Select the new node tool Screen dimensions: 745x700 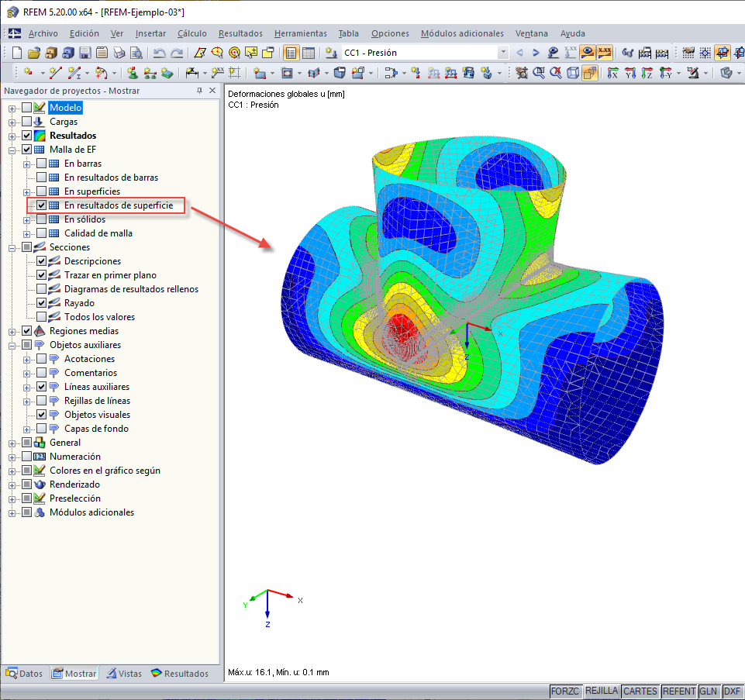click(x=29, y=73)
